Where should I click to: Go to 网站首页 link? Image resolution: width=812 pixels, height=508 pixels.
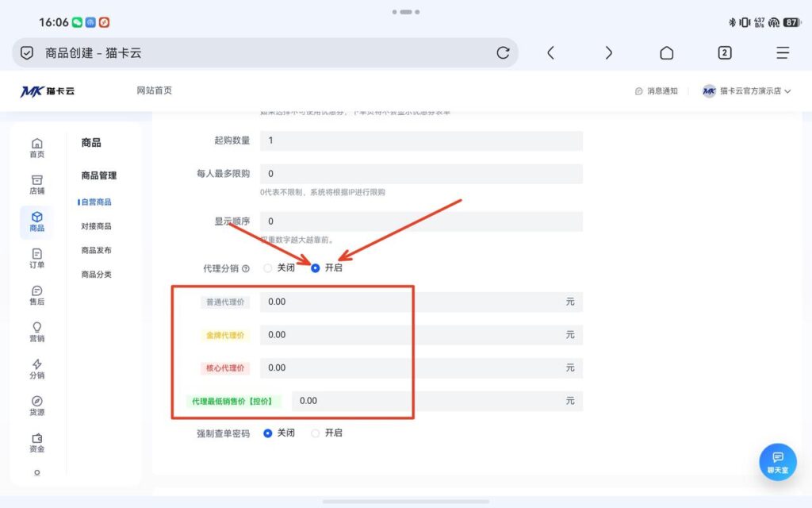pyautogui.click(x=155, y=90)
